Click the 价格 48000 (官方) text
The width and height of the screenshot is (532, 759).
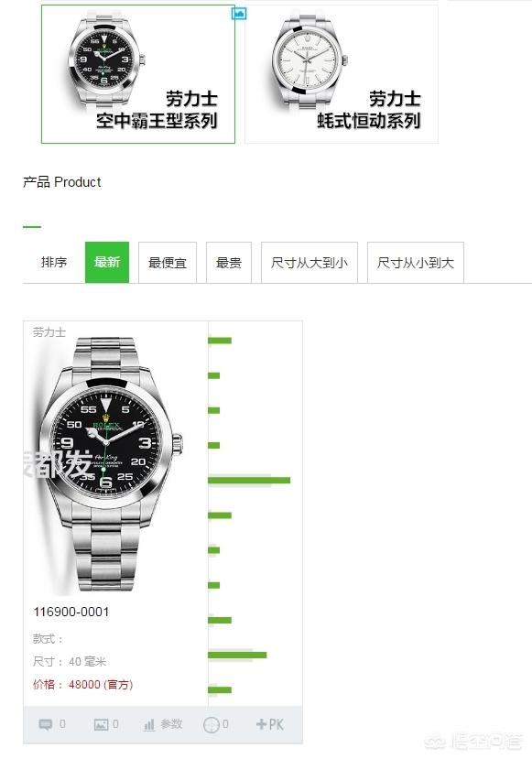click(82, 684)
